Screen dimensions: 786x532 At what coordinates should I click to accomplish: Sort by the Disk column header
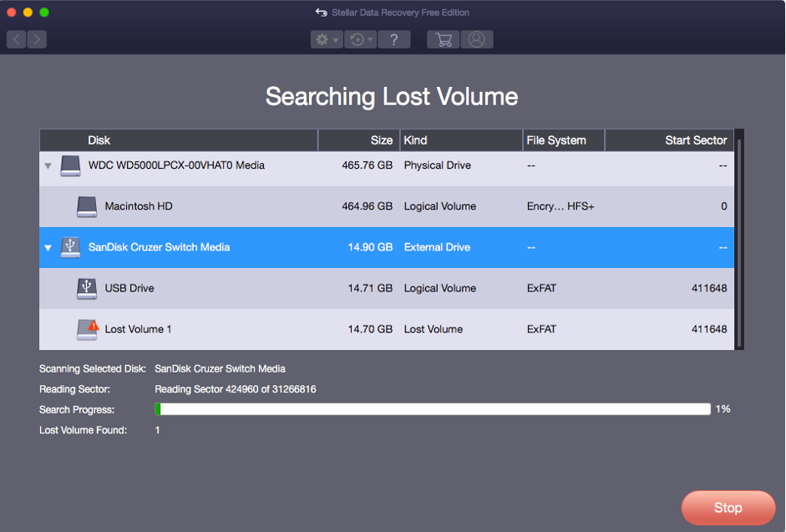tap(179, 140)
